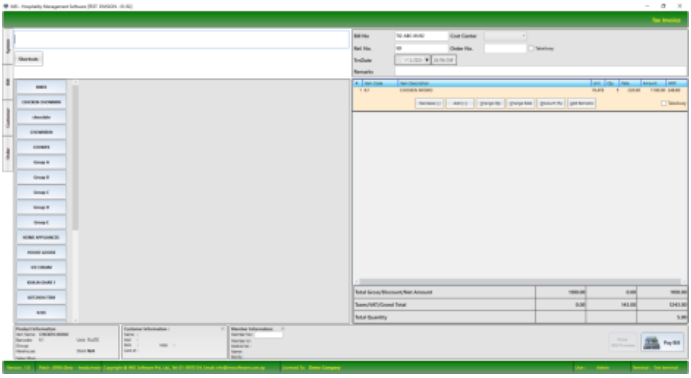The image size is (691, 378).
Task: Click the Discount (%) button
Action: coord(551,103)
